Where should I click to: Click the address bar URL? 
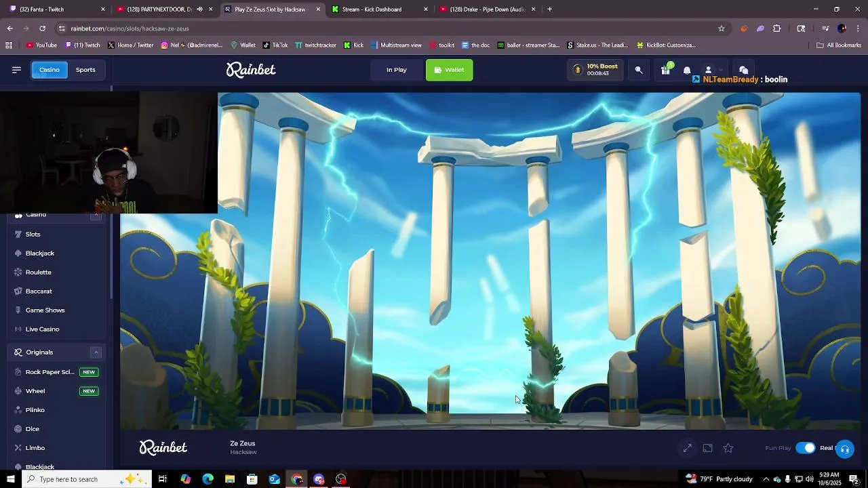[x=130, y=28]
